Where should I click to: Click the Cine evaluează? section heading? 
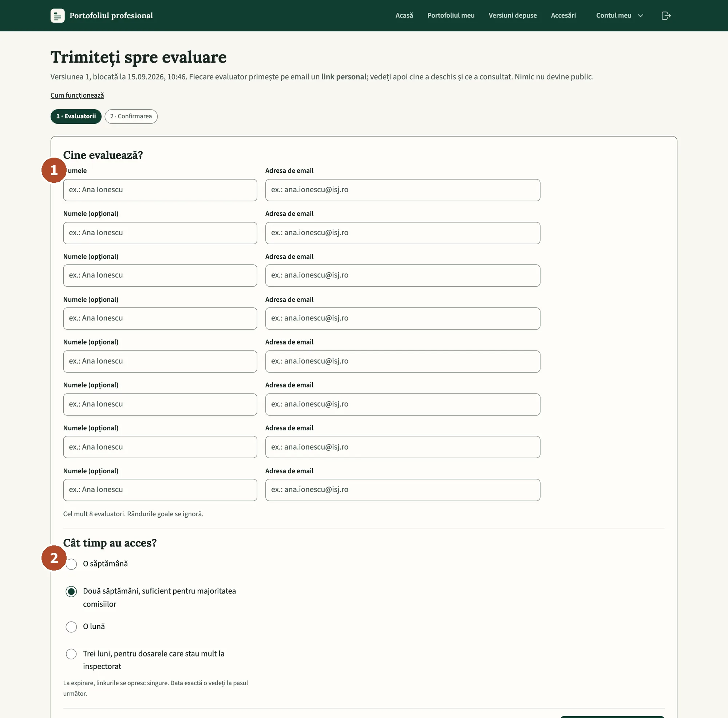pos(103,155)
